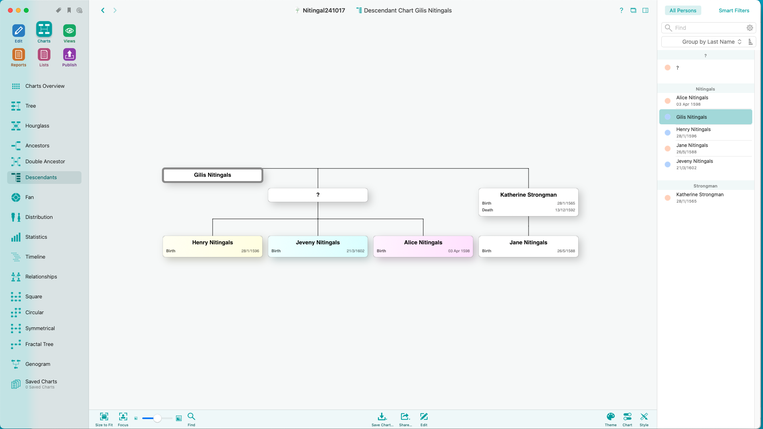763x429 pixels.
Task: Toggle the right sidebar panel icon
Action: [x=645, y=10]
